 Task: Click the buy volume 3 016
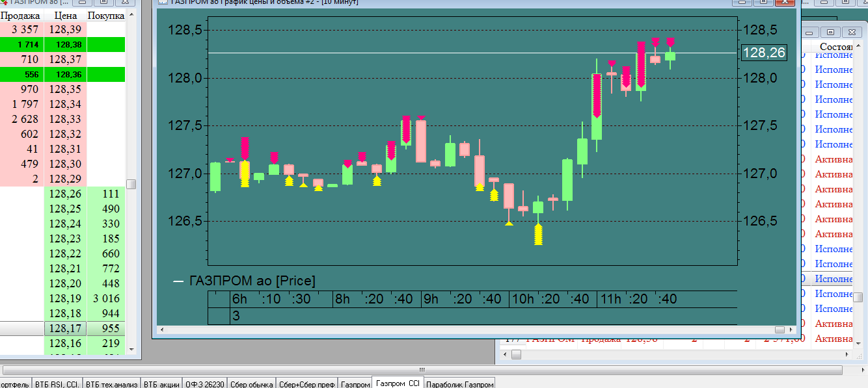point(106,298)
